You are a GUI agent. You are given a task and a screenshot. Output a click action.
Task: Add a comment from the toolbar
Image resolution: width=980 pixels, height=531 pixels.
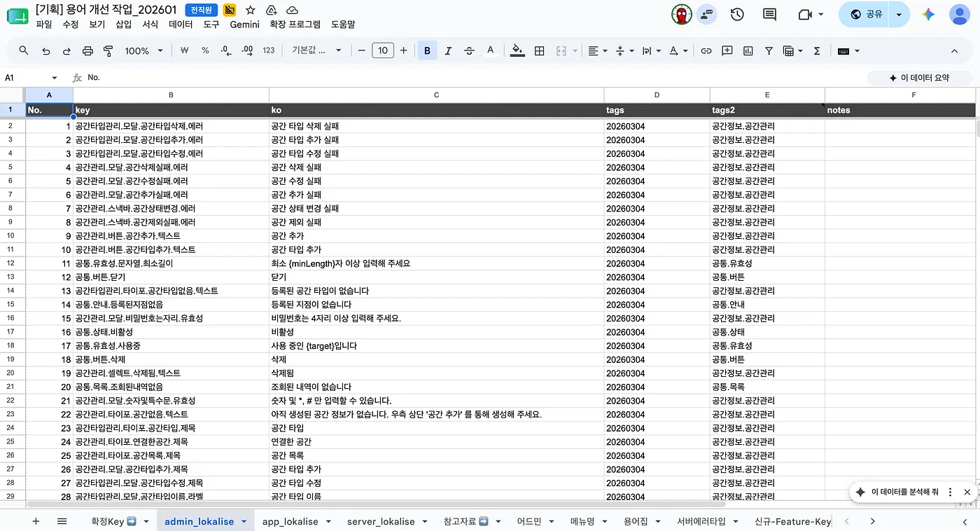pos(727,50)
